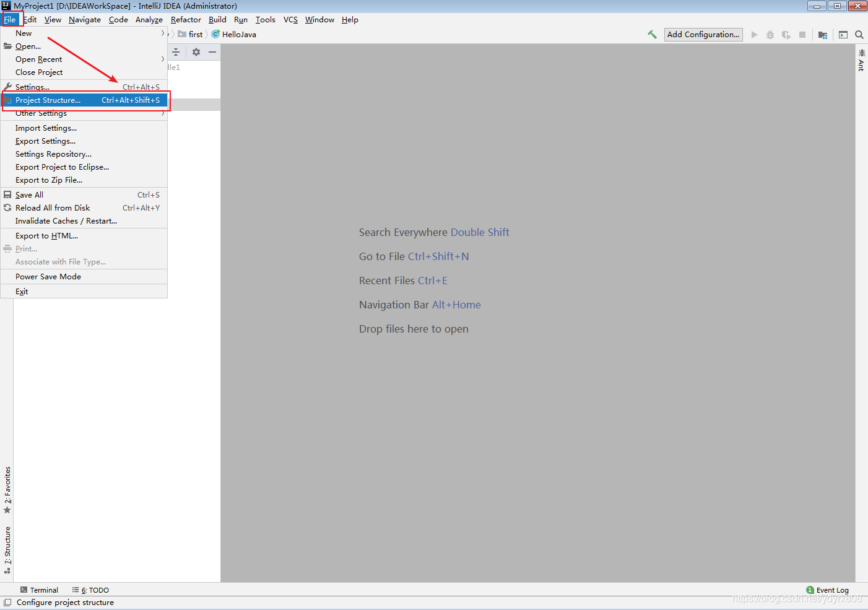Expand the Other Settings submenu
This screenshot has height=610, width=868.
(84, 113)
